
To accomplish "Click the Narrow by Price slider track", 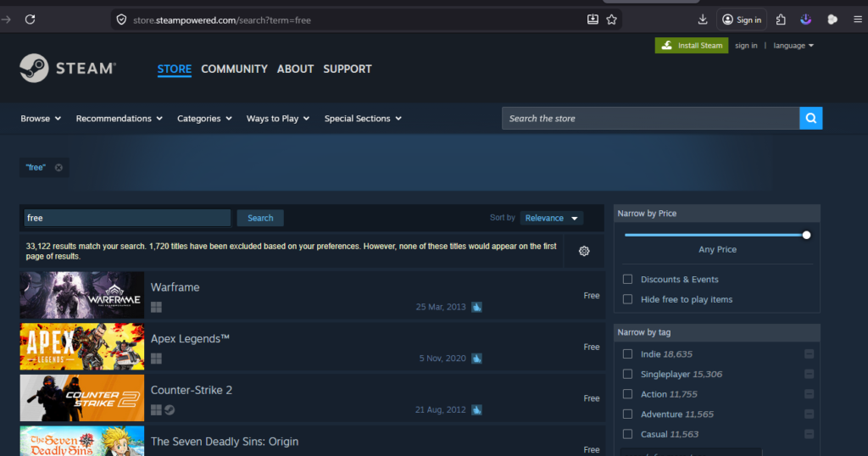I will point(714,235).
